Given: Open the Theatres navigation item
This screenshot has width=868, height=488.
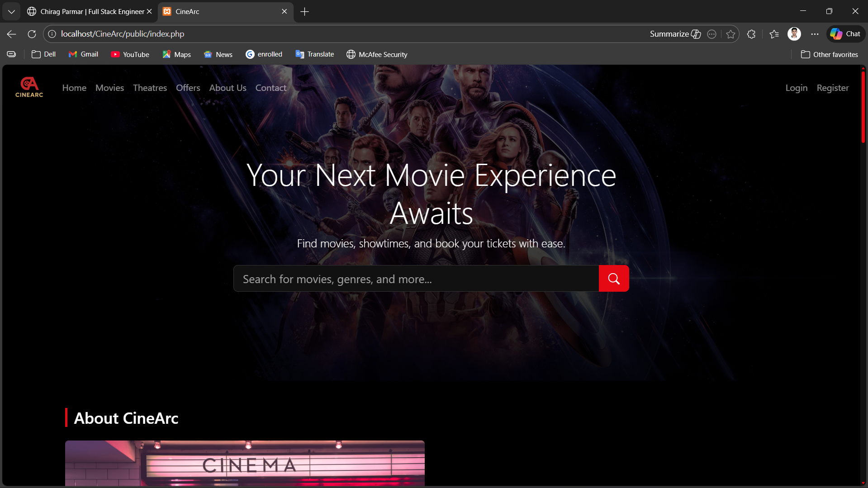Looking at the screenshot, I should tap(150, 88).
